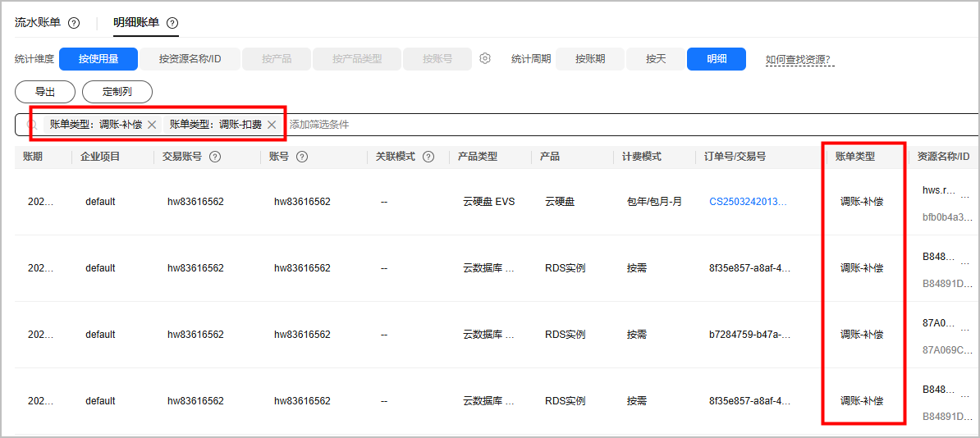This screenshot has height=438, width=980.
Task: Open help icon next to 明细账单
Action: tap(172, 23)
